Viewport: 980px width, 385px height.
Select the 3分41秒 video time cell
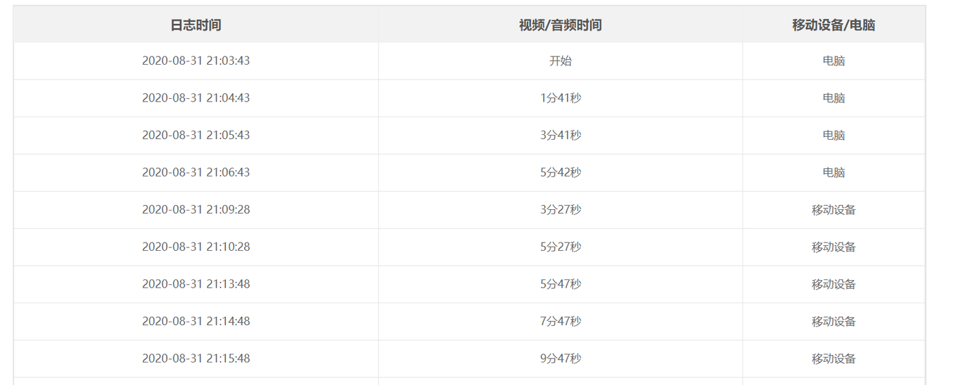pyautogui.click(x=560, y=135)
